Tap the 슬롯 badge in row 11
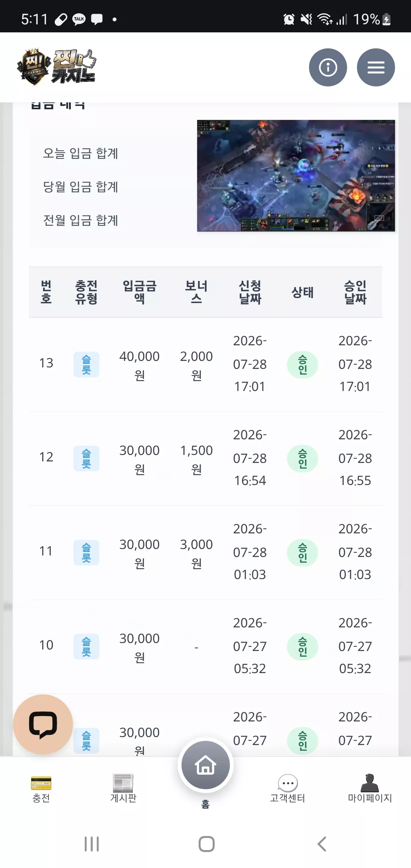This screenshot has height=868, width=411. (86, 552)
